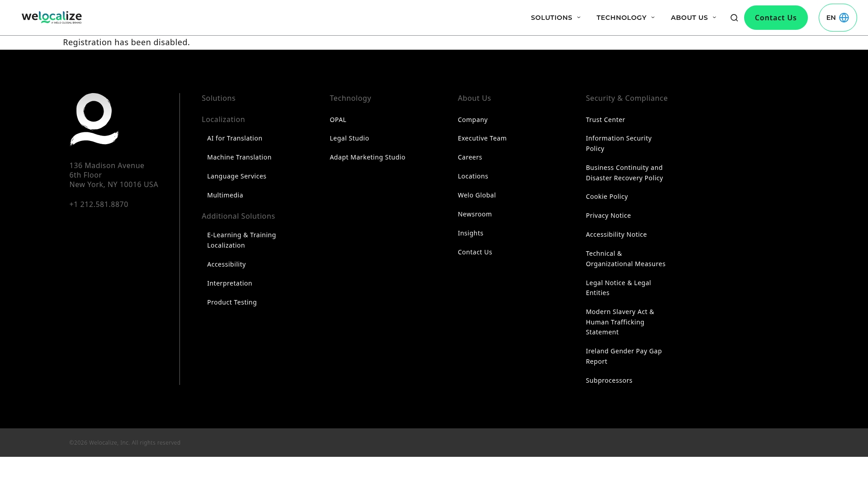Open Information Security Policy link
Viewport: 868px width, 488px height.
(618, 143)
